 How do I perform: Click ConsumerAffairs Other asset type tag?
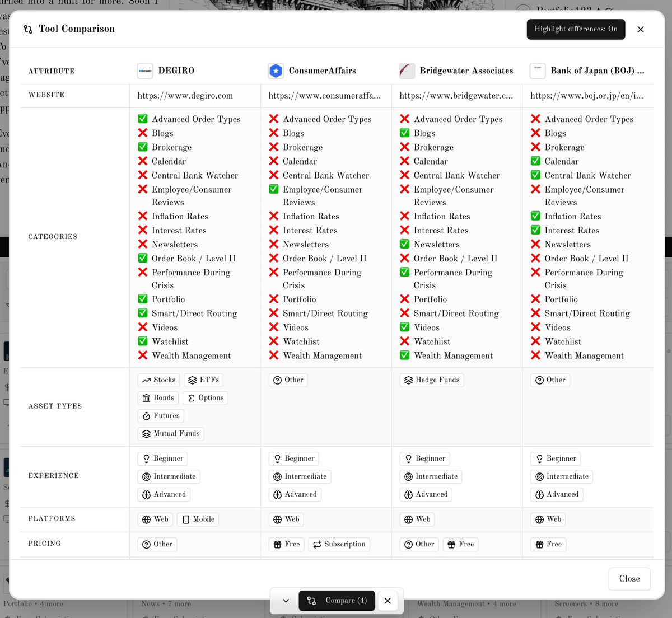click(288, 380)
